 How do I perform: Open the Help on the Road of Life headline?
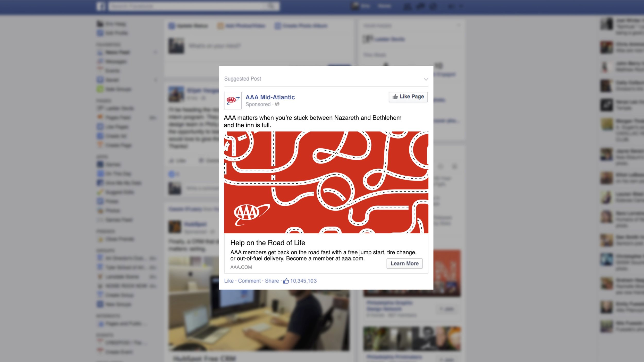[268, 243]
